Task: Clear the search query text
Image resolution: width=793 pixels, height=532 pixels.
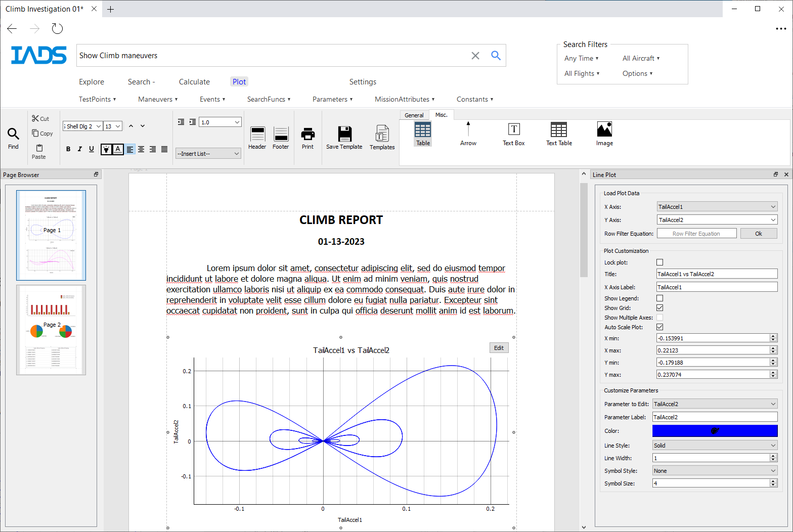Action: coord(475,56)
